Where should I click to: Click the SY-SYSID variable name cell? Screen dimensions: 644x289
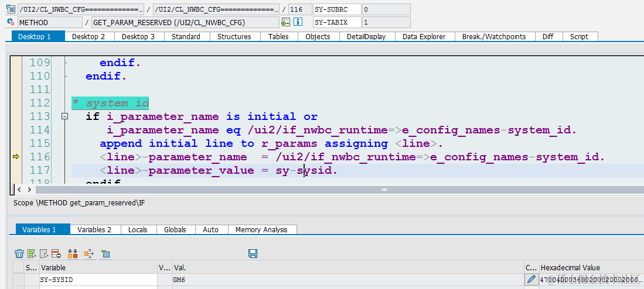(98, 280)
